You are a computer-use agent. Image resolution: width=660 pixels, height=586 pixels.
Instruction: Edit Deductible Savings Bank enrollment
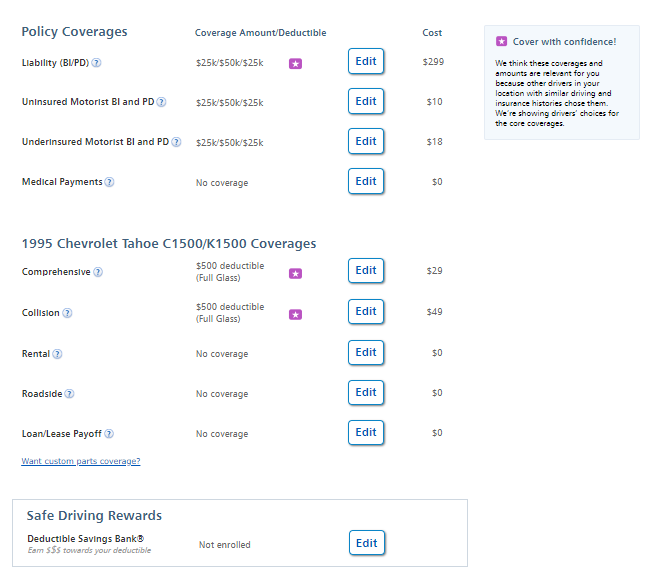click(367, 543)
